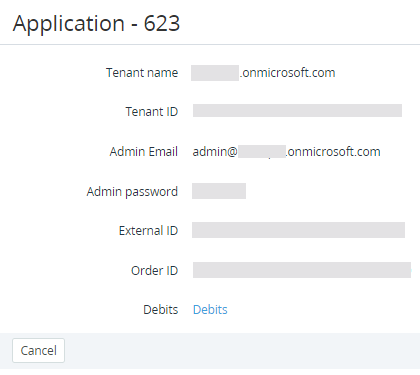Select the redacted External ID value
Viewport: 420px width, 375px height.
click(x=298, y=230)
